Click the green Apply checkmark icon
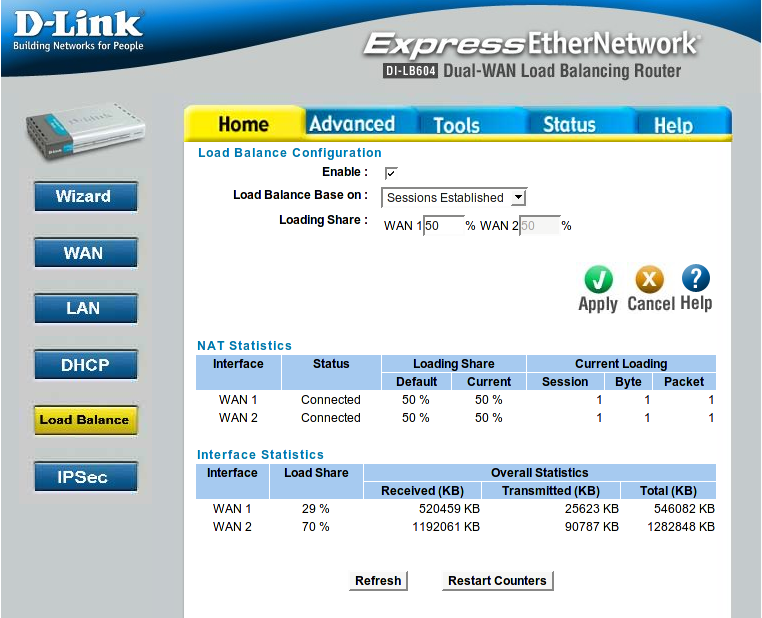Viewport: 762px width, 618px height. click(598, 279)
